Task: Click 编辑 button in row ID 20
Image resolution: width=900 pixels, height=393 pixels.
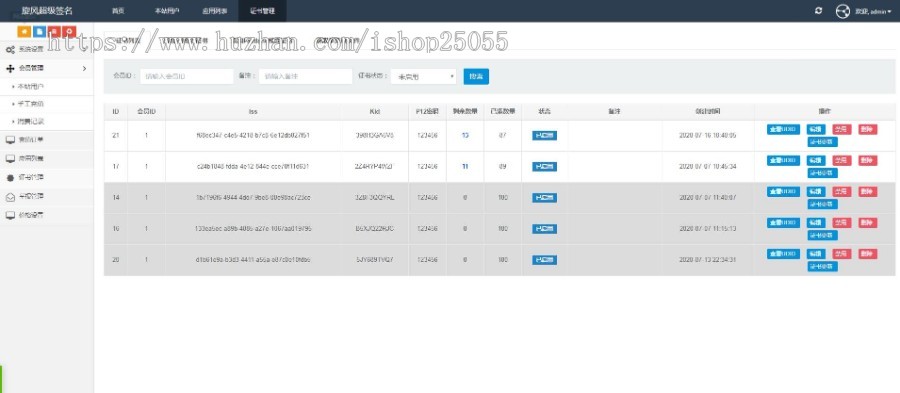Action: 816,254
